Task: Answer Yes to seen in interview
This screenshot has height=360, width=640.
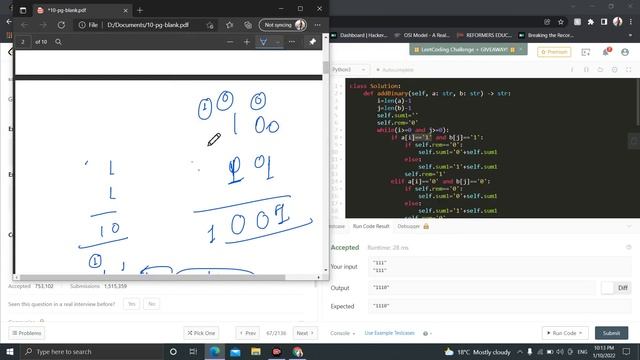Action: (131, 304)
